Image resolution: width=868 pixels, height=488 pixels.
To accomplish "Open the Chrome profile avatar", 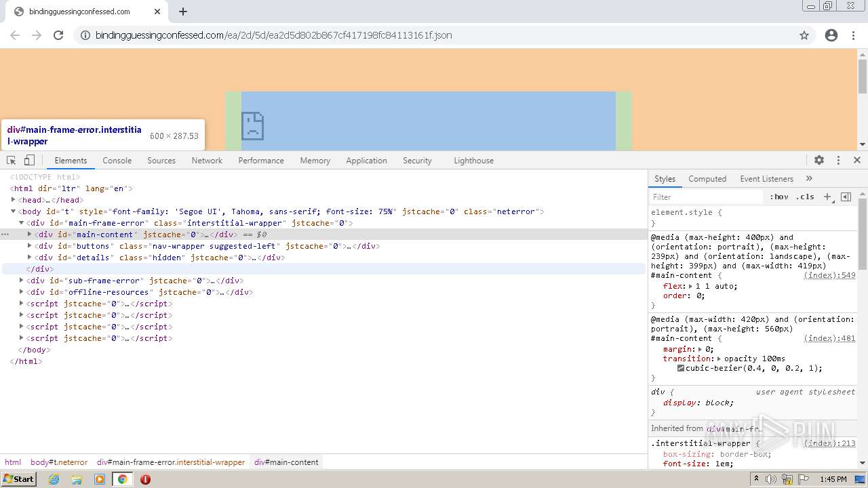I will (831, 35).
